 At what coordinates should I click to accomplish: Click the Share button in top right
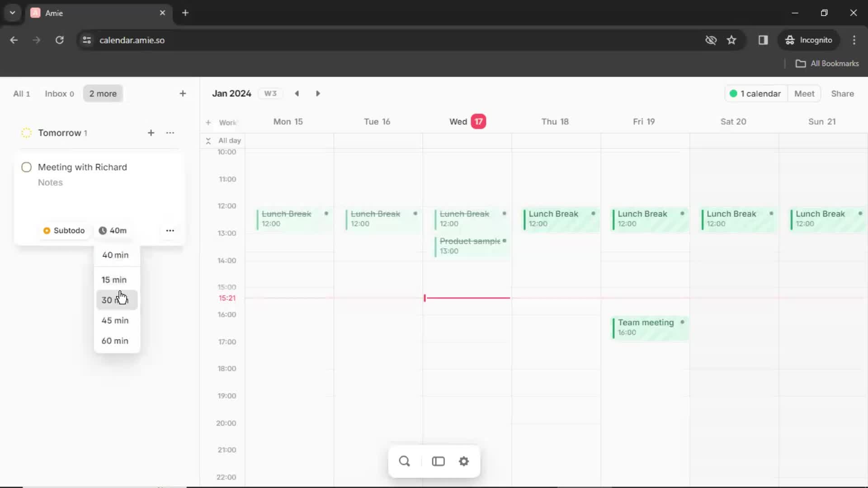pyautogui.click(x=842, y=94)
